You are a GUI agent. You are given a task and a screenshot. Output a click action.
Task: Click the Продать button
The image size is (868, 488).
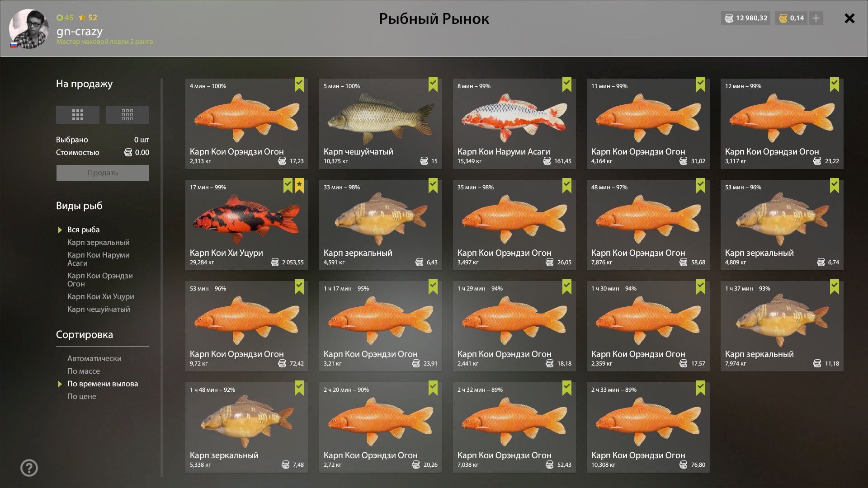pyautogui.click(x=103, y=173)
